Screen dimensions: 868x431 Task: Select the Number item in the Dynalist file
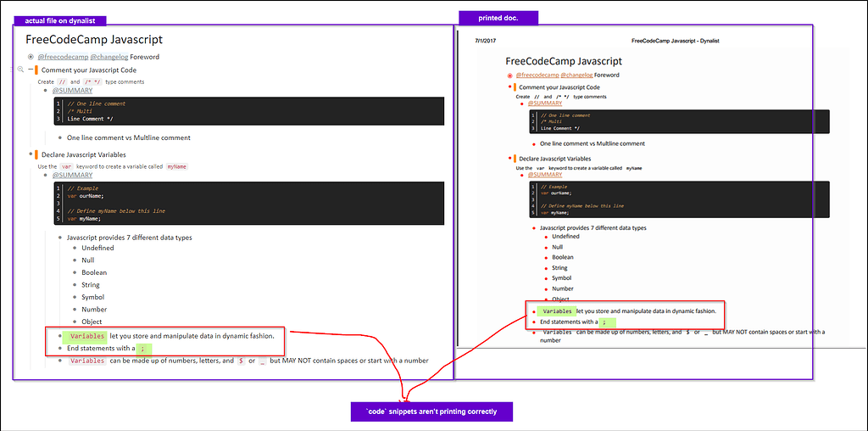click(x=94, y=309)
